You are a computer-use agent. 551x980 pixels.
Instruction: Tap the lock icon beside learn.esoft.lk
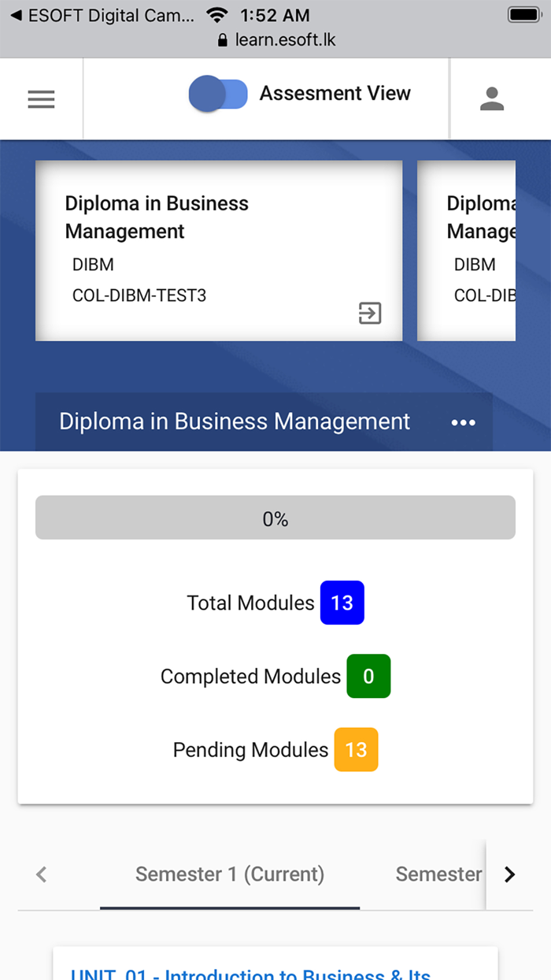pyautogui.click(x=223, y=40)
